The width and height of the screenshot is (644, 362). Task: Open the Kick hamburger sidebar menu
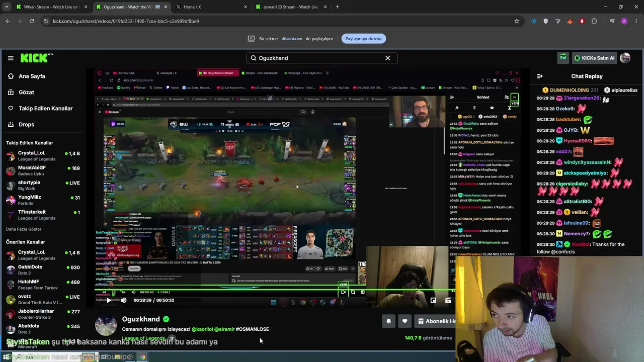(x=11, y=58)
